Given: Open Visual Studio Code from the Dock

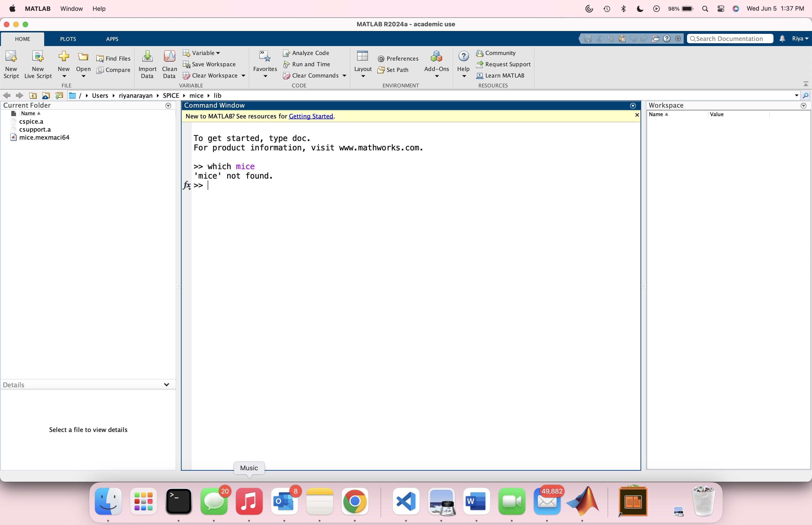Looking at the screenshot, I should click(406, 501).
